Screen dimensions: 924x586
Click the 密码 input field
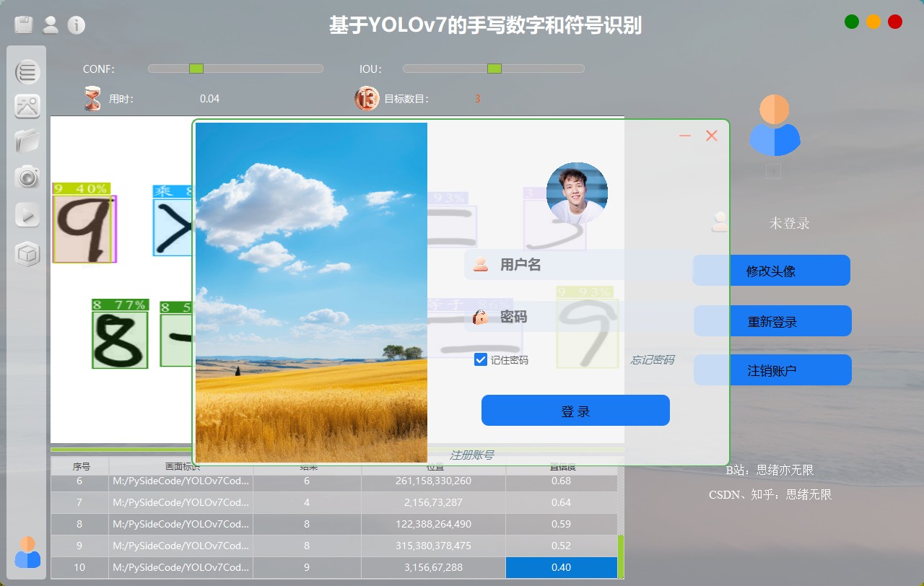(x=577, y=317)
